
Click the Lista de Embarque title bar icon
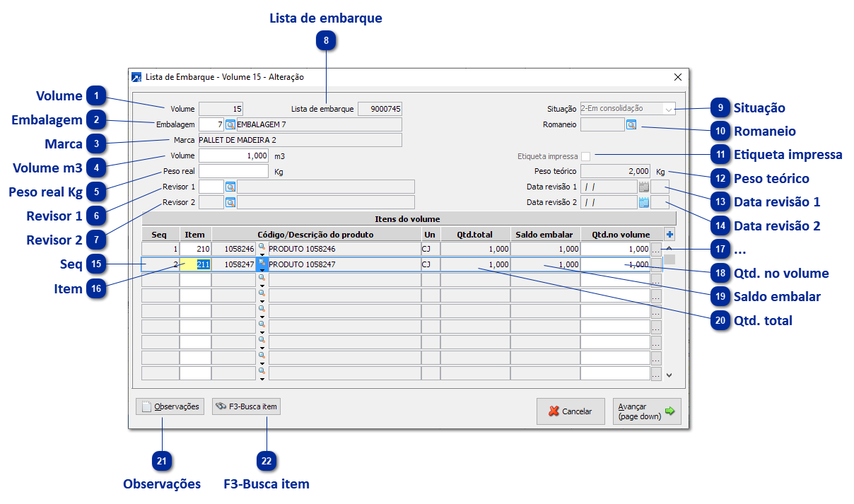tap(137, 77)
